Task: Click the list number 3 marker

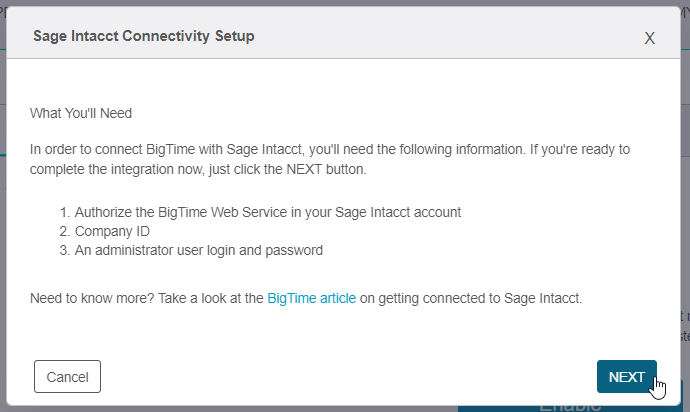Action: [62, 250]
